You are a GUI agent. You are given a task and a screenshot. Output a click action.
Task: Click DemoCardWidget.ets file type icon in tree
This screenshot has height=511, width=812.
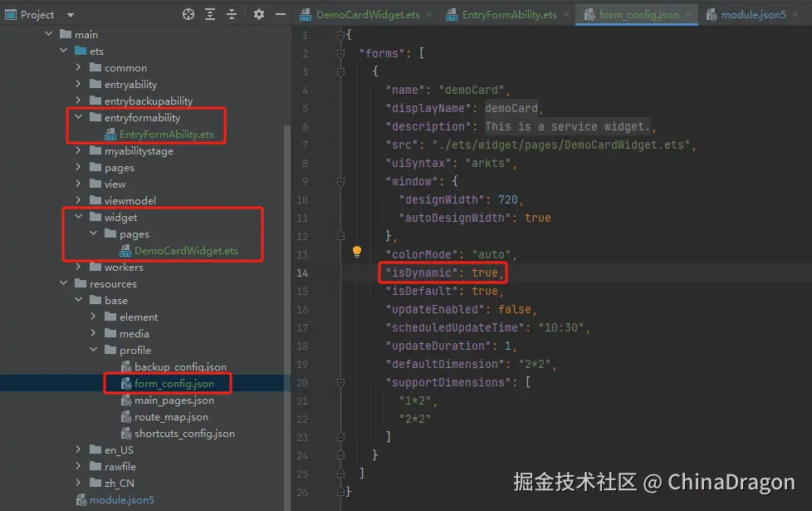click(x=125, y=251)
